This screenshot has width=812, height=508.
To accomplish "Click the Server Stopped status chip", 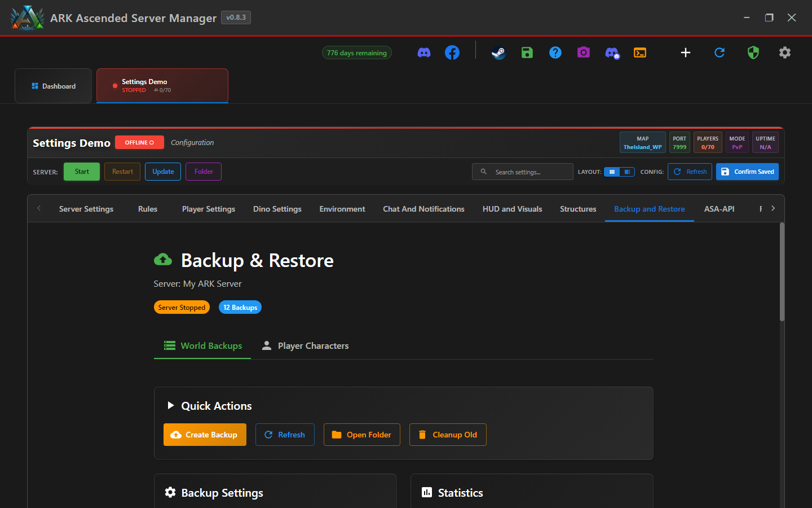I will coord(182,307).
